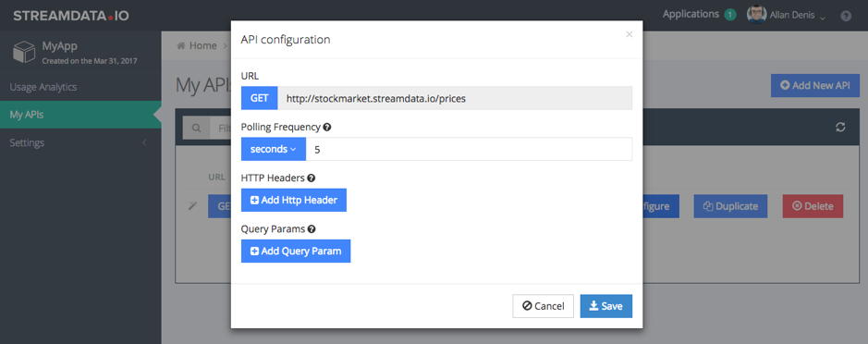Click the Polling Frequency help icon
Image resolution: width=868 pixels, height=344 pixels.
[x=327, y=127]
